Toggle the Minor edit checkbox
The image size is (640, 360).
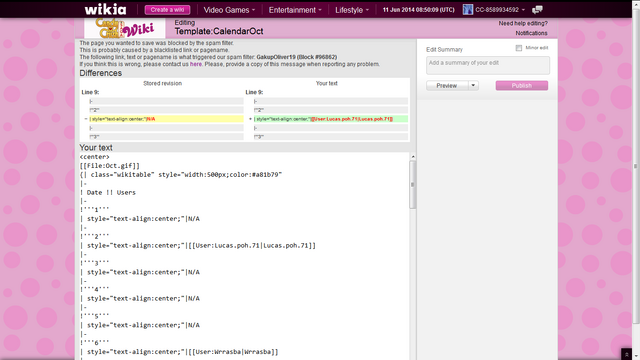[x=519, y=48]
